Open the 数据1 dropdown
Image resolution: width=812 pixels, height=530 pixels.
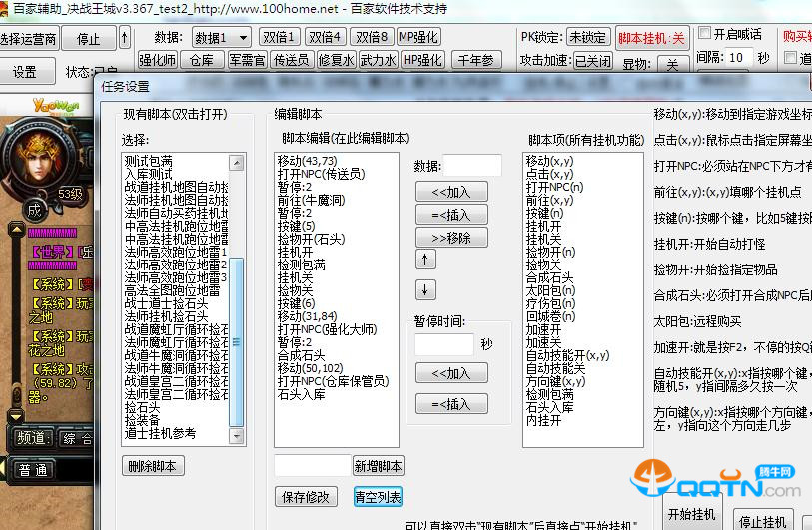click(221, 38)
